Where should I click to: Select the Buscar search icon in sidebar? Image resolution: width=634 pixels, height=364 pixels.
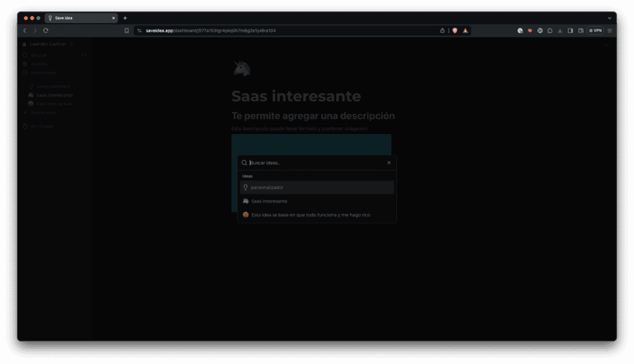pos(24,55)
